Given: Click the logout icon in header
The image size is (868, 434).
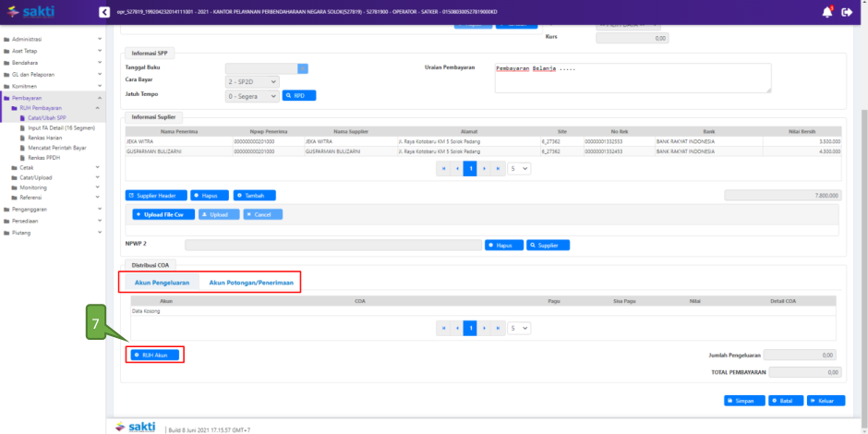Looking at the screenshot, I should [x=847, y=11].
